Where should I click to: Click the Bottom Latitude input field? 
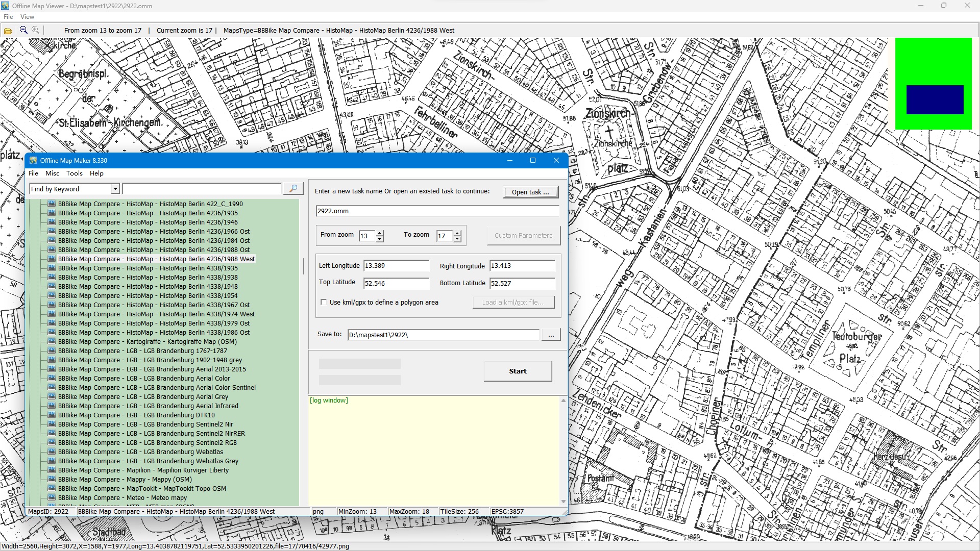522,284
